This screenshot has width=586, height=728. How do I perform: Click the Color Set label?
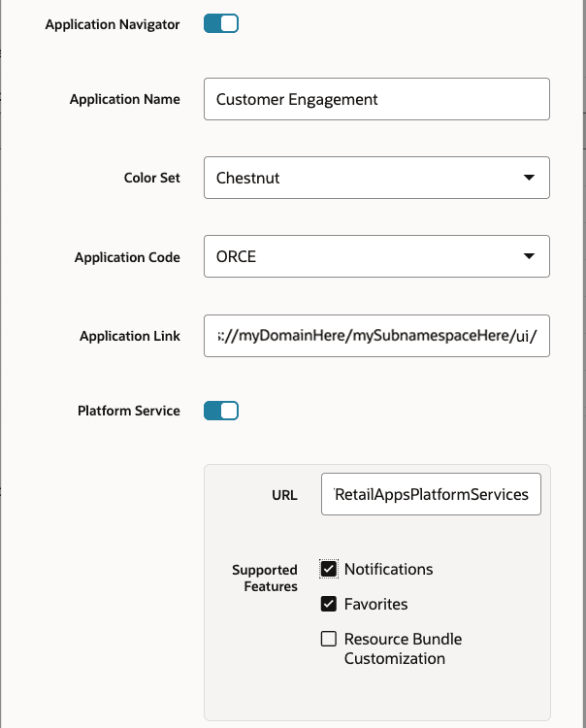(x=151, y=178)
